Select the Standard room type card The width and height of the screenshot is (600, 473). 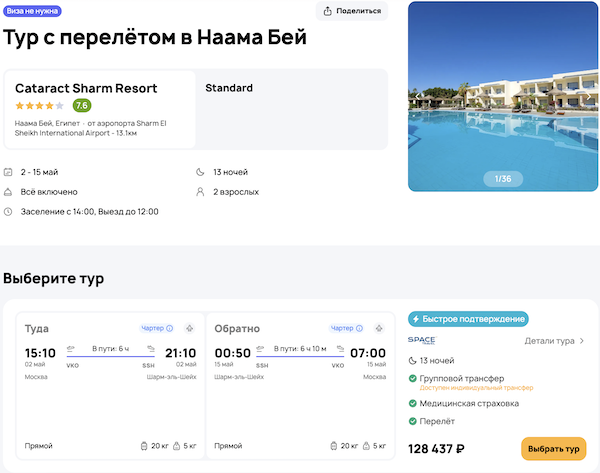click(x=292, y=108)
